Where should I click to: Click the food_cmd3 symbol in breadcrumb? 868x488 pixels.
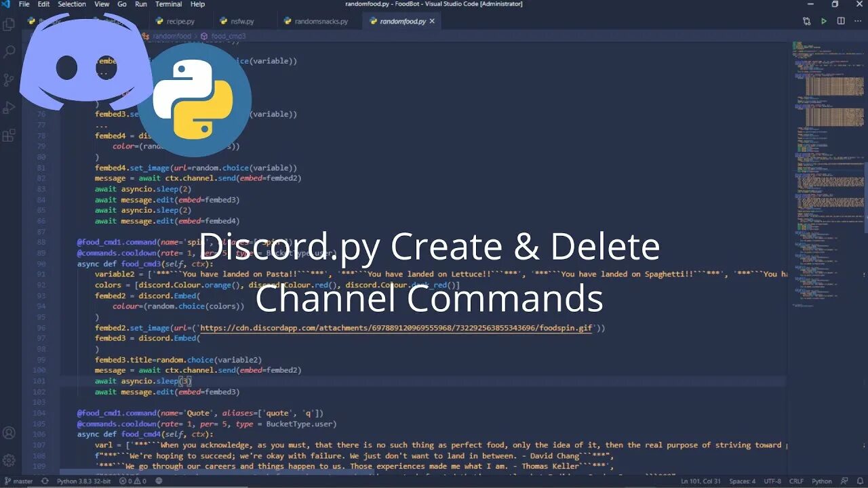(223, 36)
